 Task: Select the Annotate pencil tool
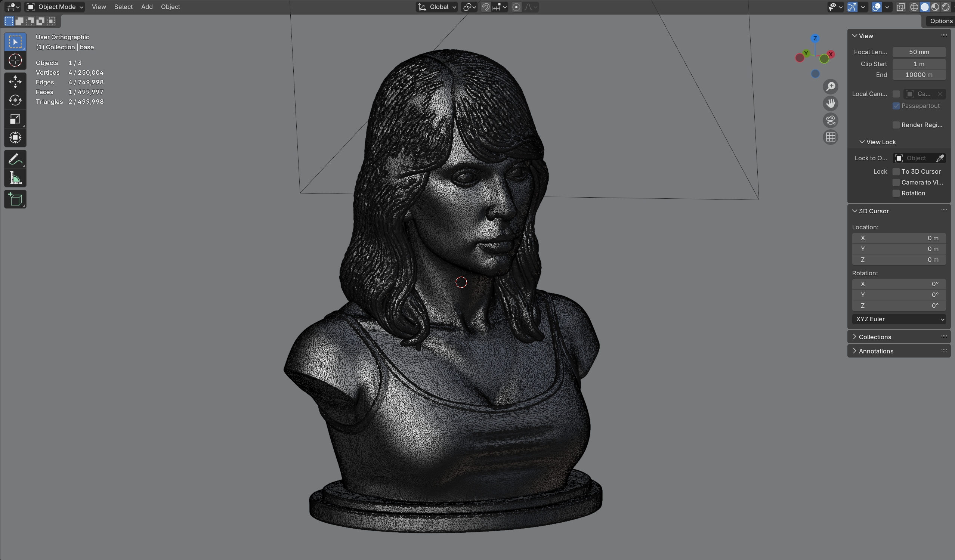(15, 159)
